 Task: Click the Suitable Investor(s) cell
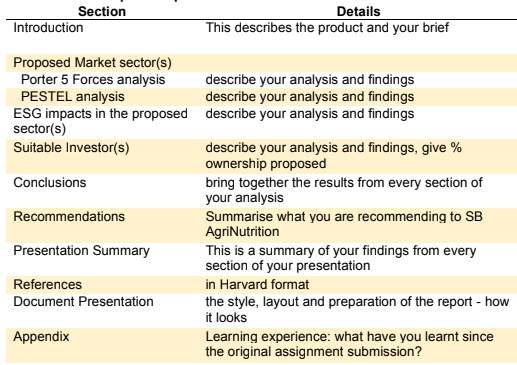[71, 148]
